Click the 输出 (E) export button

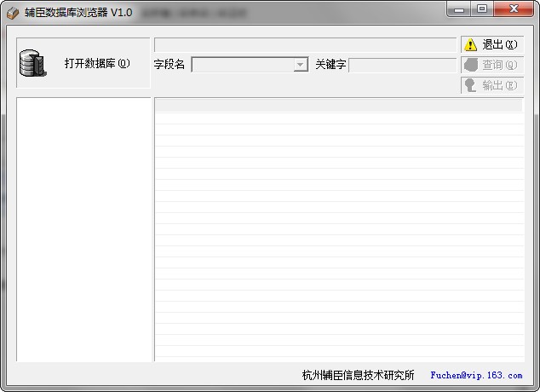pyautogui.click(x=492, y=85)
